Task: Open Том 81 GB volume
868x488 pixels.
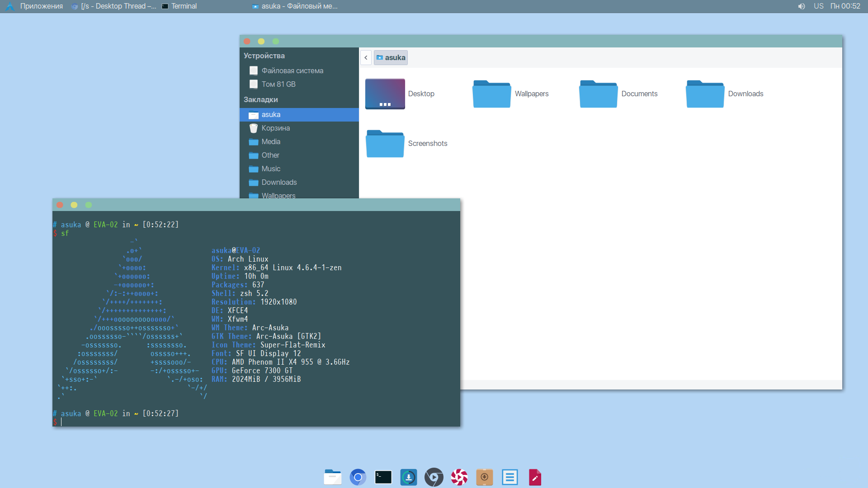Action: click(278, 84)
